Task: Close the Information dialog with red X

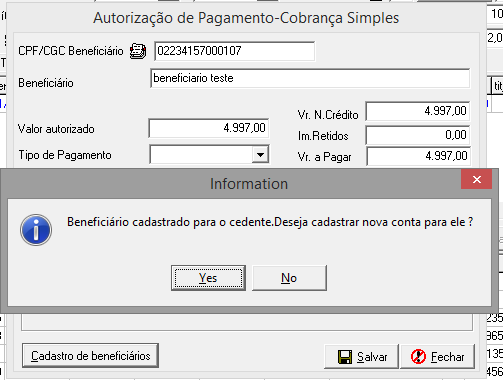Action: pyautogui.click(x=477, y=179)
